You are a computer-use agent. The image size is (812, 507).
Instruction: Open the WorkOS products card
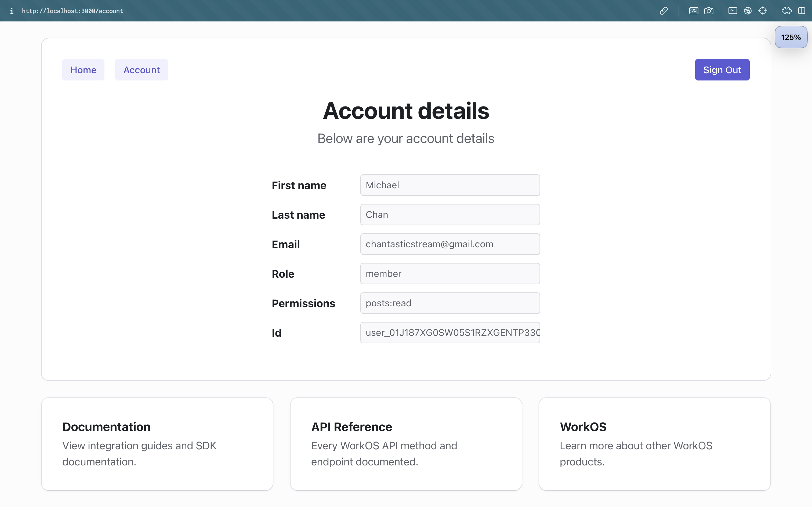(x=654, y=444)
